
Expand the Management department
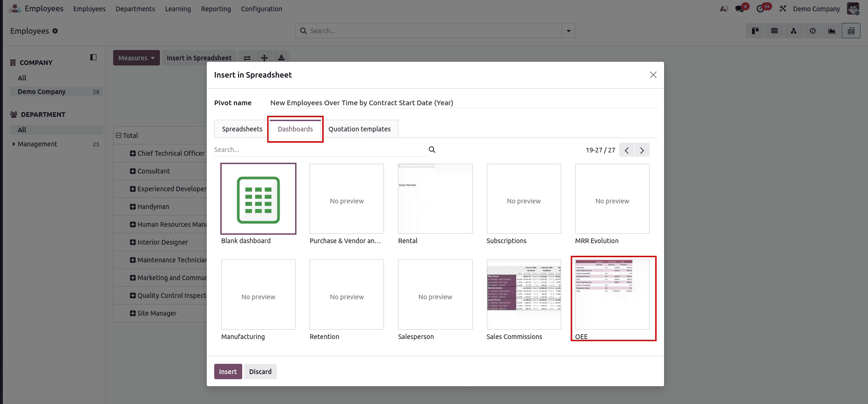pos(14,144)
